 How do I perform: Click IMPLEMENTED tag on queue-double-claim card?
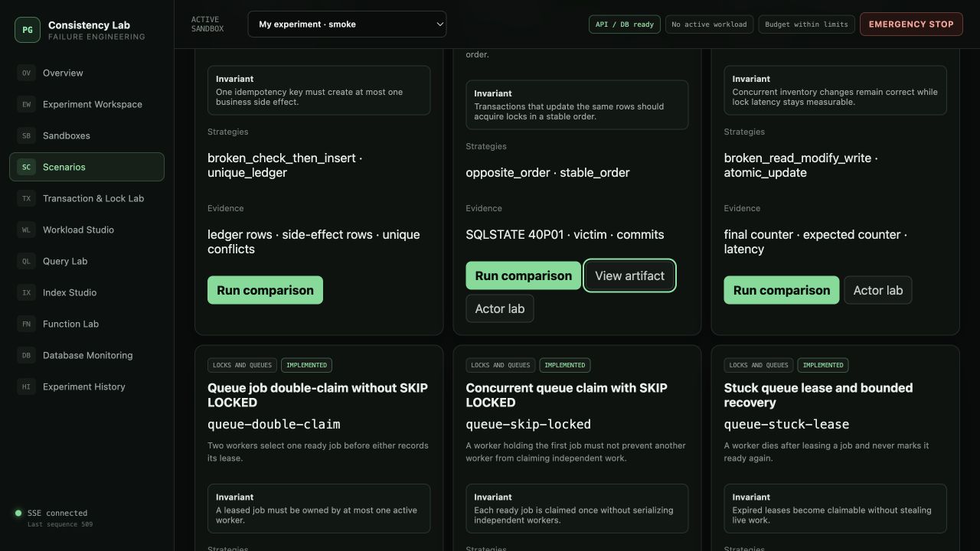(306, 365)
